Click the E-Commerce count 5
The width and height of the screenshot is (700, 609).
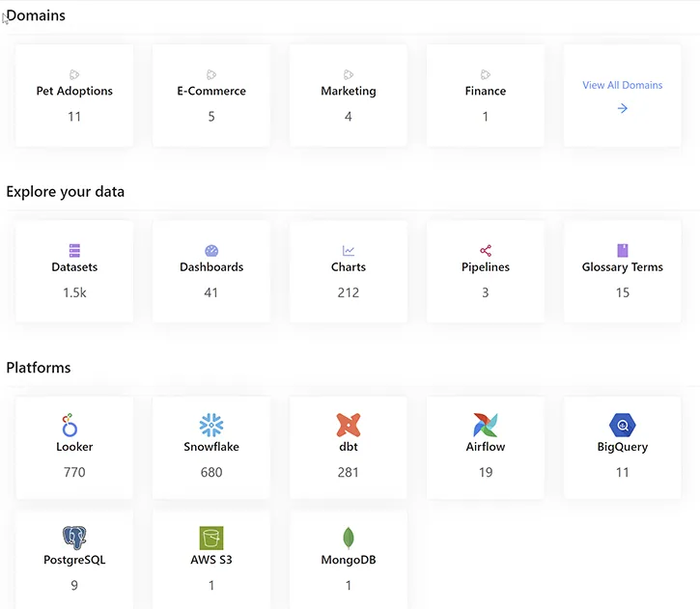click(211, 117)
